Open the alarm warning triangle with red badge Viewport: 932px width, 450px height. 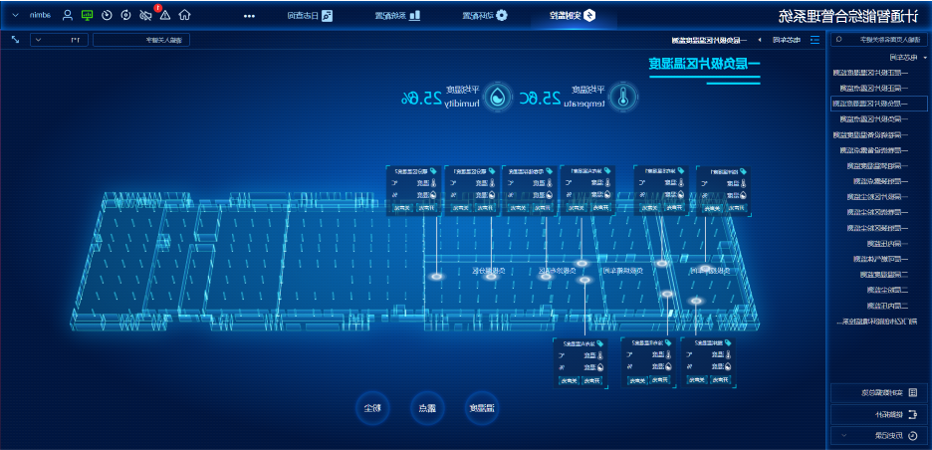pyautogui.click(x=165, y=16)
